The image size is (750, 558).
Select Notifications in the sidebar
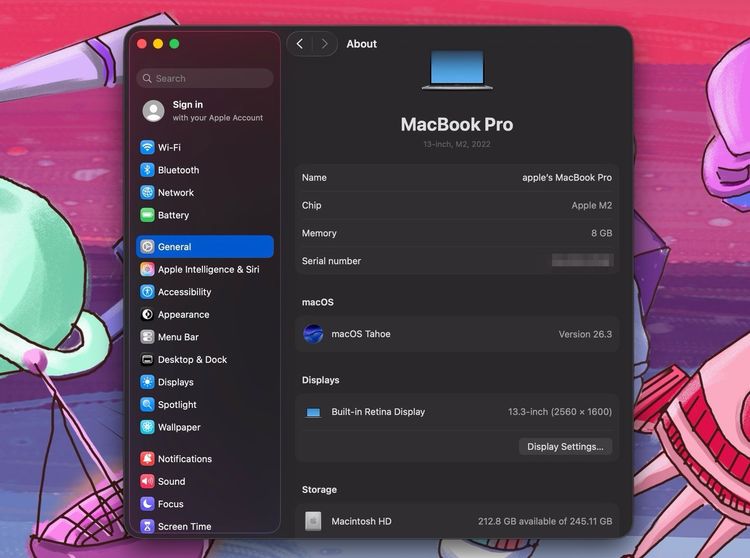(x=205, y=459)
